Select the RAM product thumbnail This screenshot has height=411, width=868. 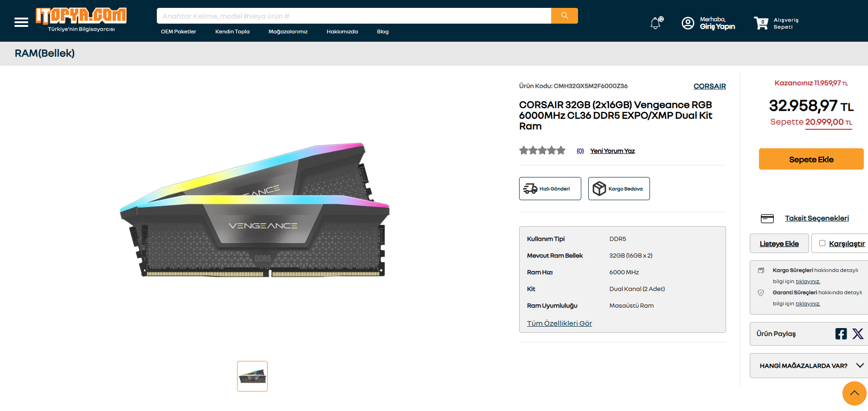(252, 376)
